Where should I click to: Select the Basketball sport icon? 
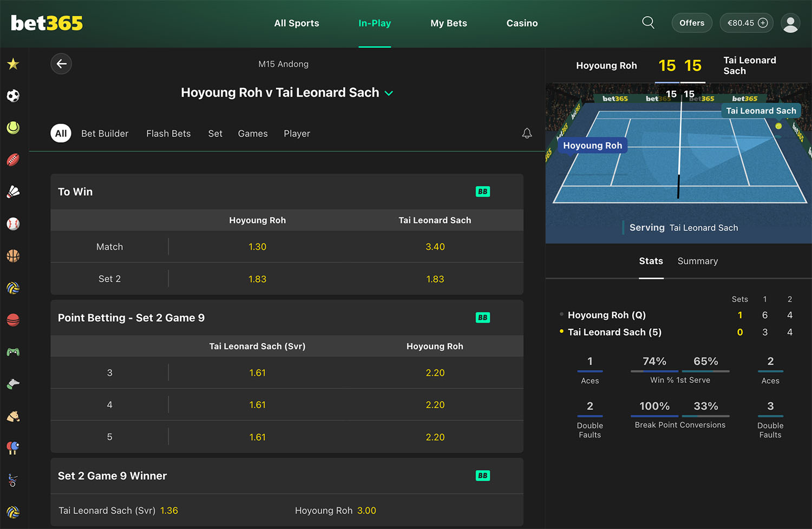(13, 256)
